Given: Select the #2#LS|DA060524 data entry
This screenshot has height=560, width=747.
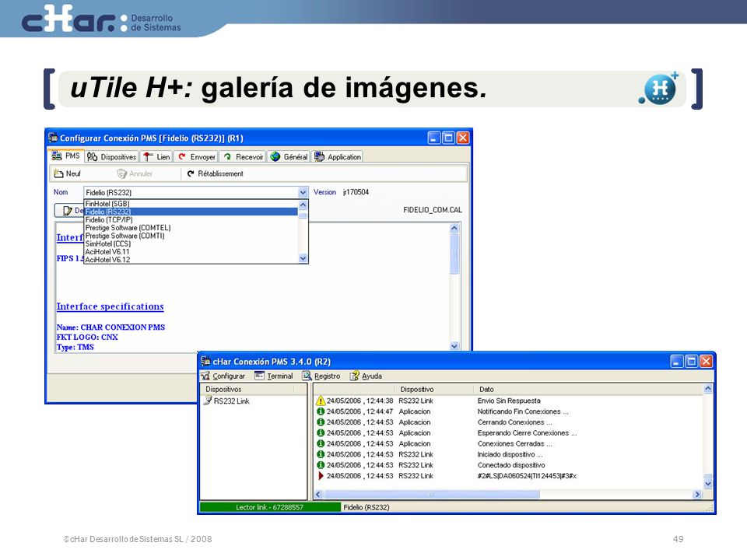Looking at the screenshot, I should [527, 476].
